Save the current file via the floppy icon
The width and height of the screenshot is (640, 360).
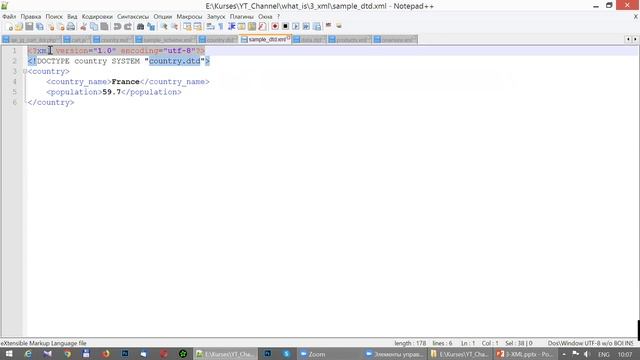29,27
